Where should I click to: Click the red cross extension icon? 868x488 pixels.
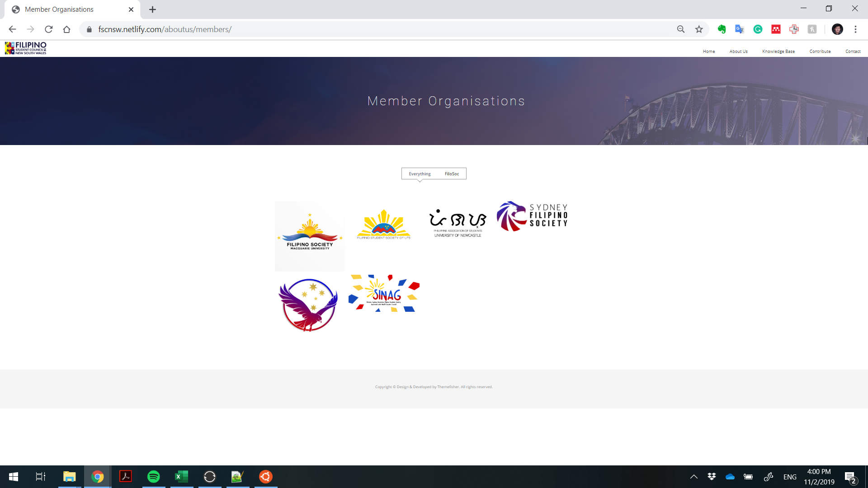(x=794, y=29)
